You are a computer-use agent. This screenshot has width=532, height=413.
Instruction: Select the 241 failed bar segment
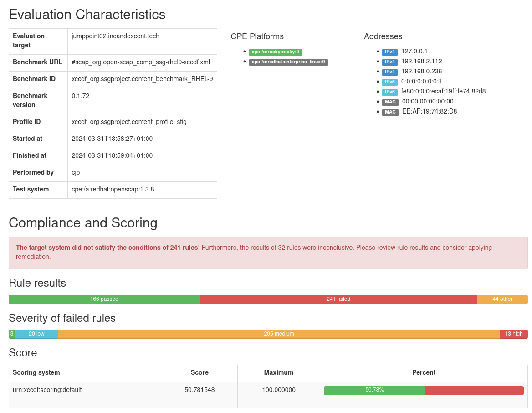coord(338,299)
